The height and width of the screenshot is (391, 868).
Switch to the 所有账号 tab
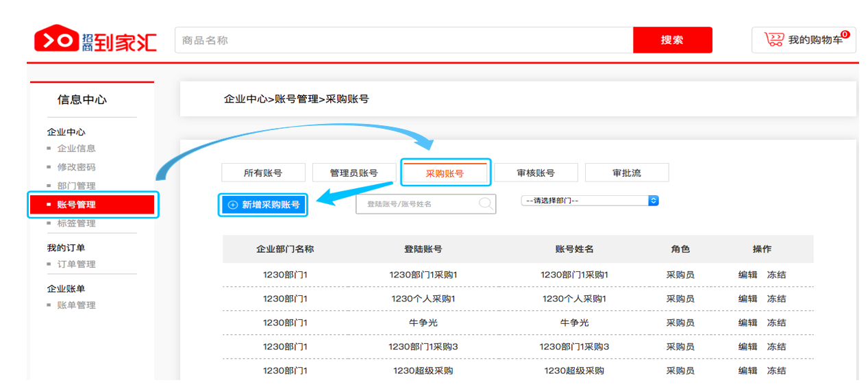263,173
